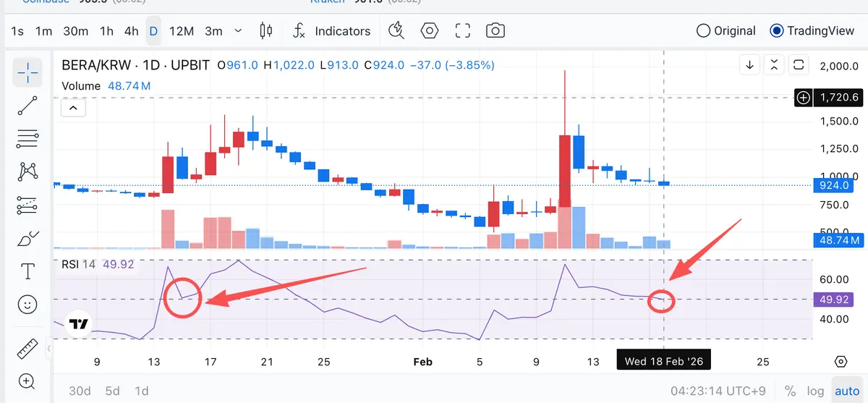Move pane down with arrow button
868x403 pixels.
(750, 64)
